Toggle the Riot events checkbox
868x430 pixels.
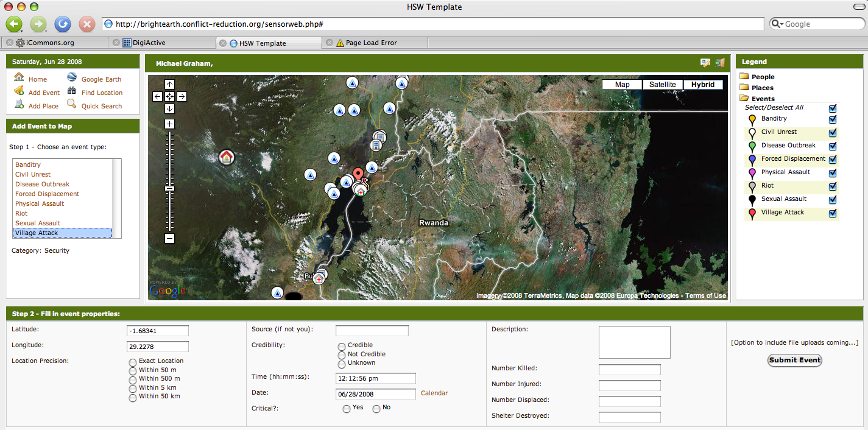(x=833, y=186)
